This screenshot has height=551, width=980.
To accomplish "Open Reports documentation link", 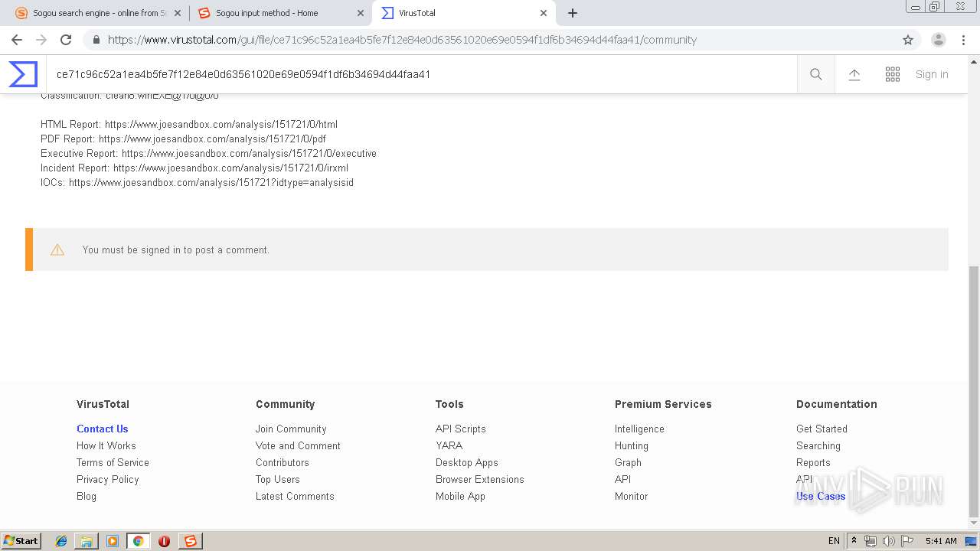I will pos(813,462).
